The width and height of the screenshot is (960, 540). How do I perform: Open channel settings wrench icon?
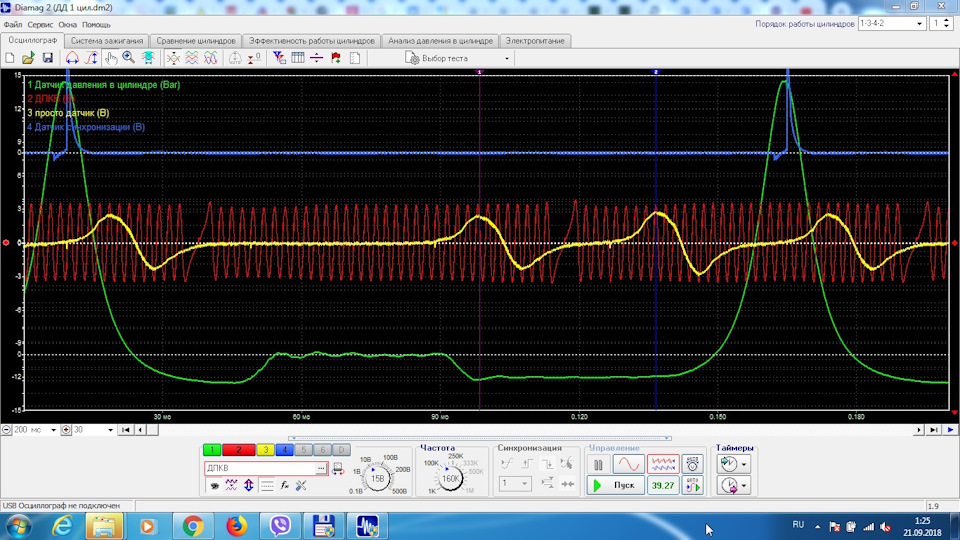point(301,486)
